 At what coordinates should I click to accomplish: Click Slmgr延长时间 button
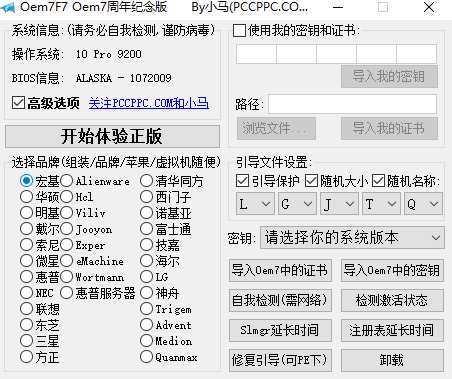(280, 330)
